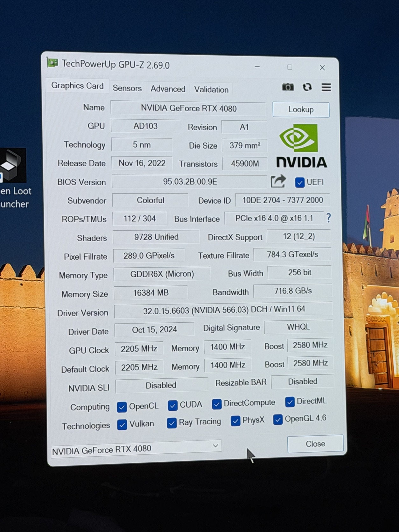The image size is (399, 532).
Task: Click the NVIDIA SLI value Disabled
Action: (161, 385)
